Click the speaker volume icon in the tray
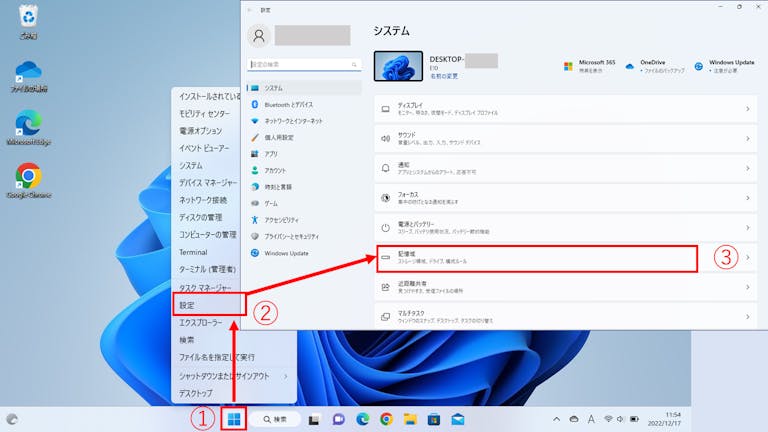 pyautogui.click(x=621, y=419)
